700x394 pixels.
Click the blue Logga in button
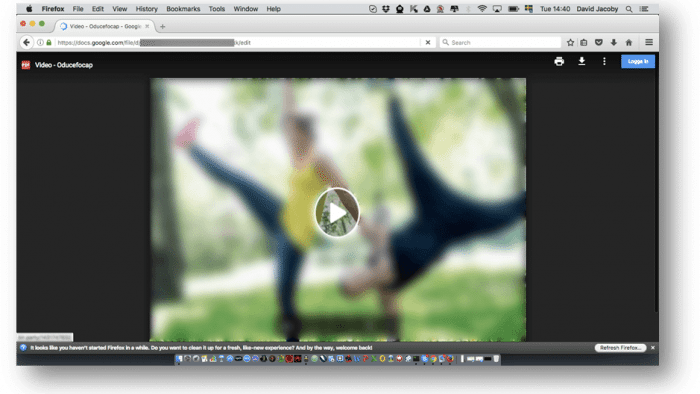click(638, 61)
